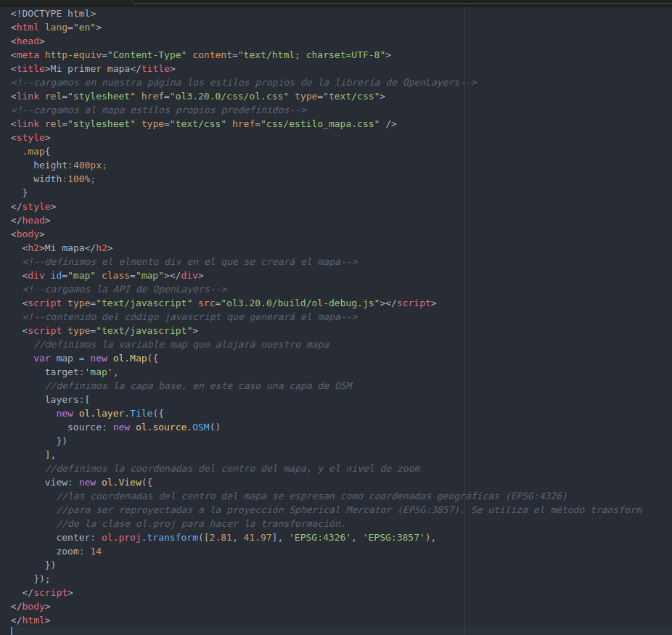Click the 'var map = new ol.Map' line
This screenshot has width=672, height=635.
click(x=96, y=359)
